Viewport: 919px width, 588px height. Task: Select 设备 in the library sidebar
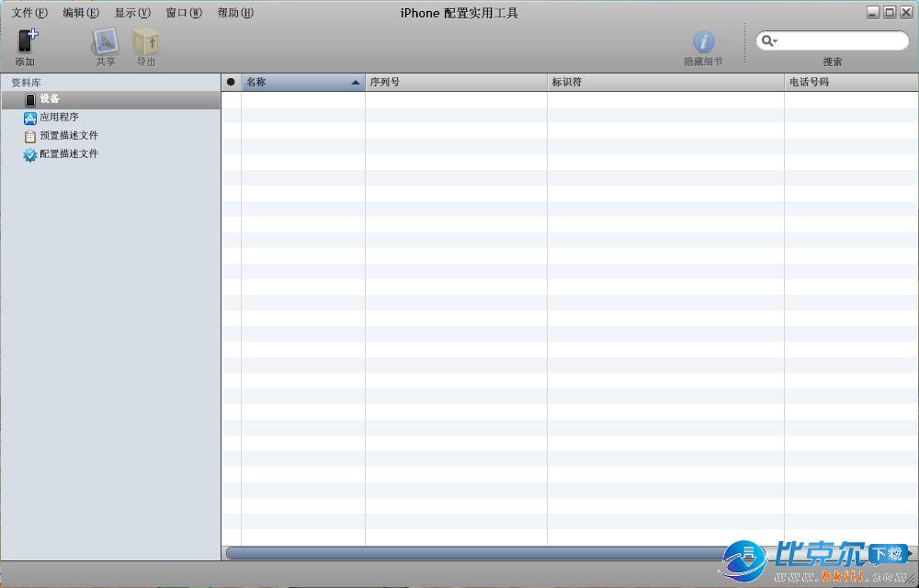point(111,99)
